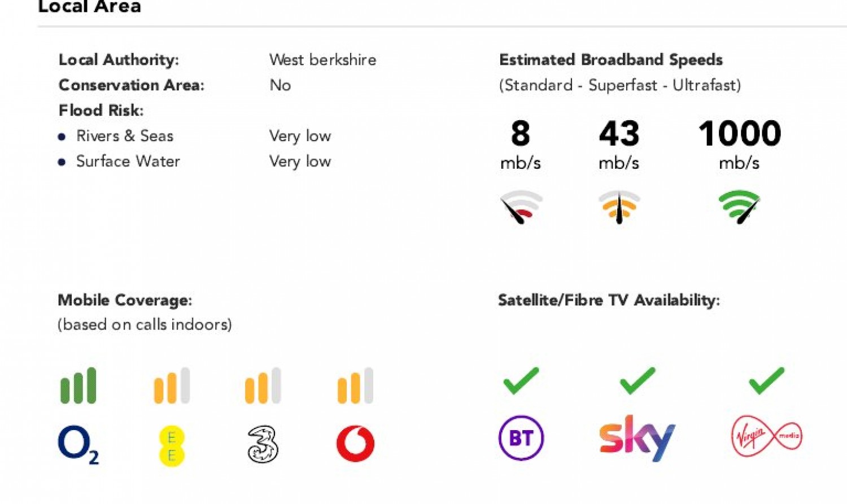Click the green checkmark above Sky

coord(637,380)
